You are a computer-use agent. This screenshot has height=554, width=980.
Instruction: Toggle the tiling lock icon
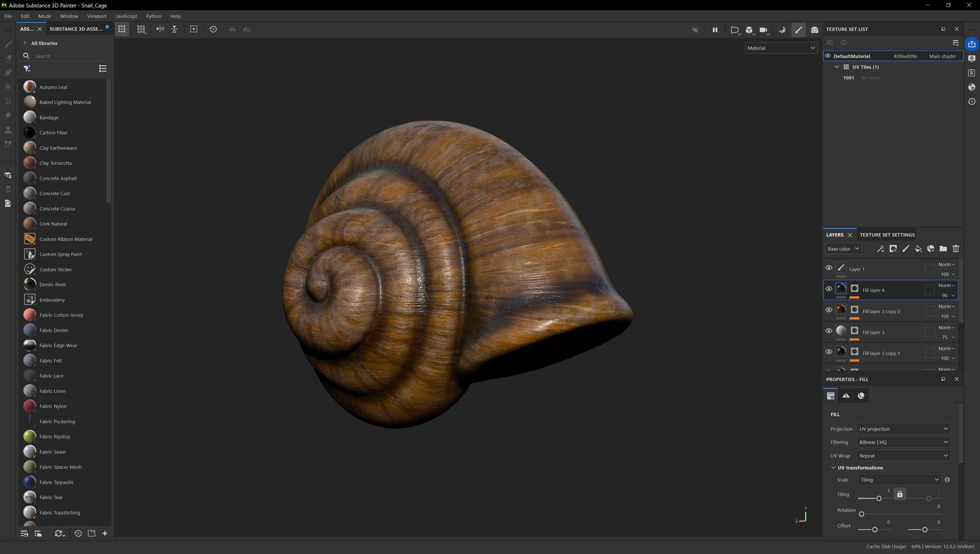coord(899,494)
